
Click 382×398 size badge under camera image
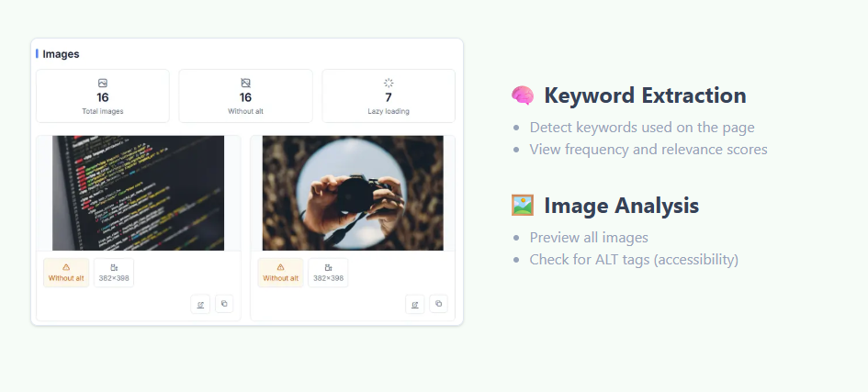pyautogui.click(x=328, y=273)
